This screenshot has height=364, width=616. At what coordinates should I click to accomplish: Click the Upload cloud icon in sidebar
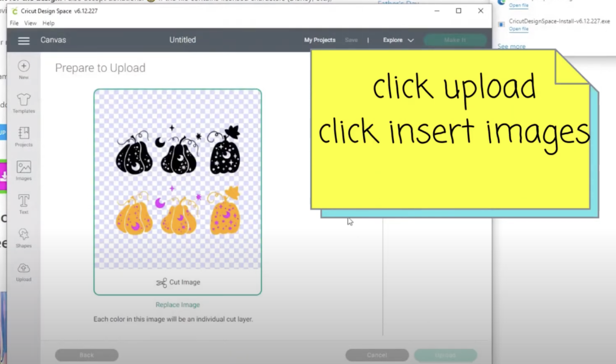coord(23,268)
